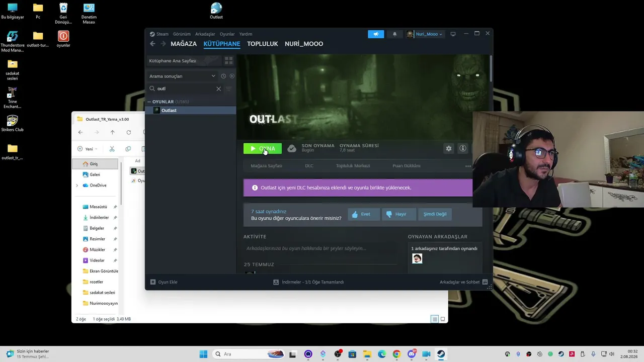
Task: Switch Explorer to large thumbnails view
Action: click(x=443, y=319)
